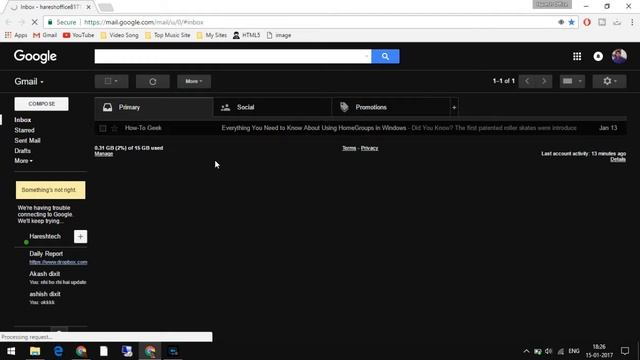Open the Starred folder
The width and height of the screenshot is (640, 360).
[24, 130]
